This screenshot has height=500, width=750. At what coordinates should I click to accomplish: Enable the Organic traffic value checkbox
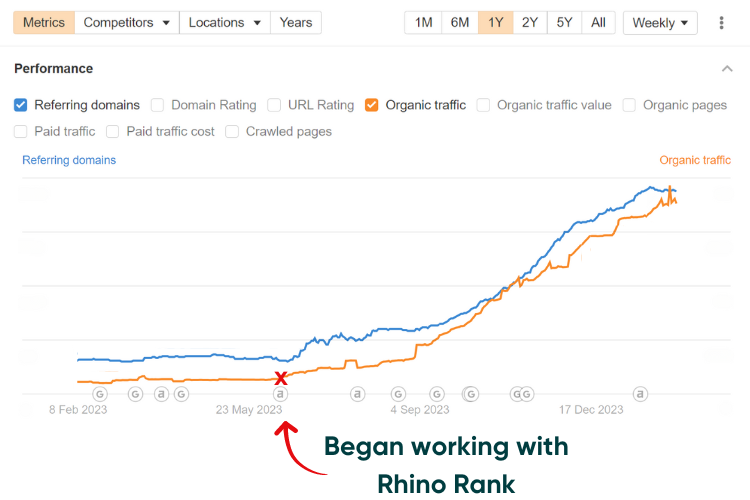click(483, 105)
